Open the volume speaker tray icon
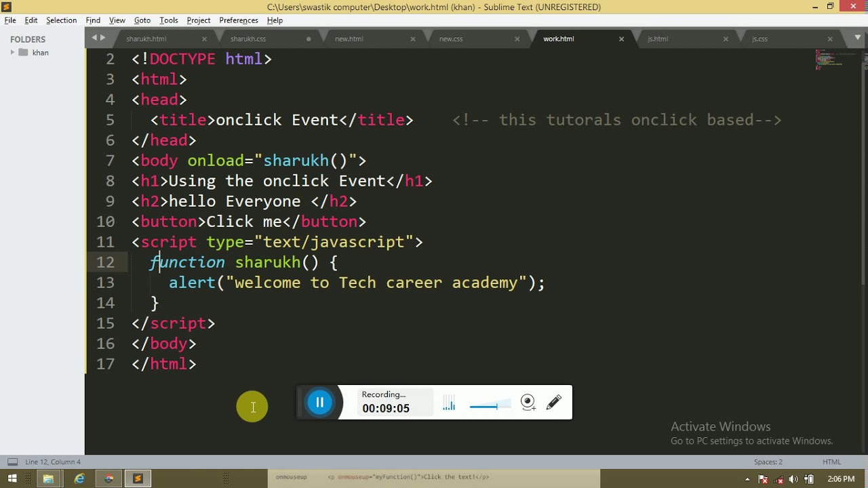 pyautogui.click(x=793, y=479)
